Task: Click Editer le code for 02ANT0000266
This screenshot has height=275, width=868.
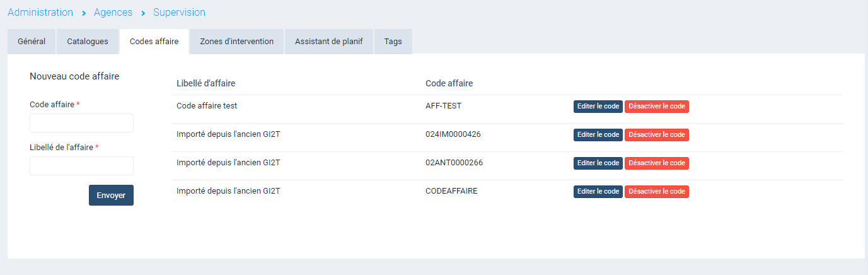Action: coord(598,163)
